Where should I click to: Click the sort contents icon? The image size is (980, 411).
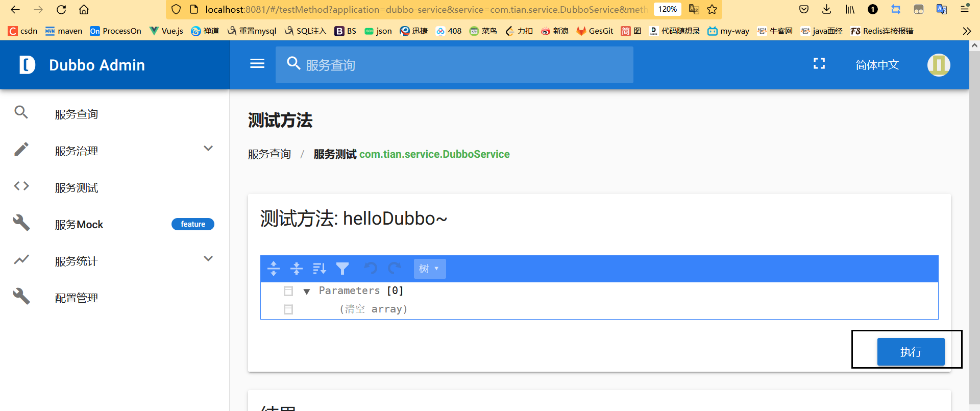320,269
